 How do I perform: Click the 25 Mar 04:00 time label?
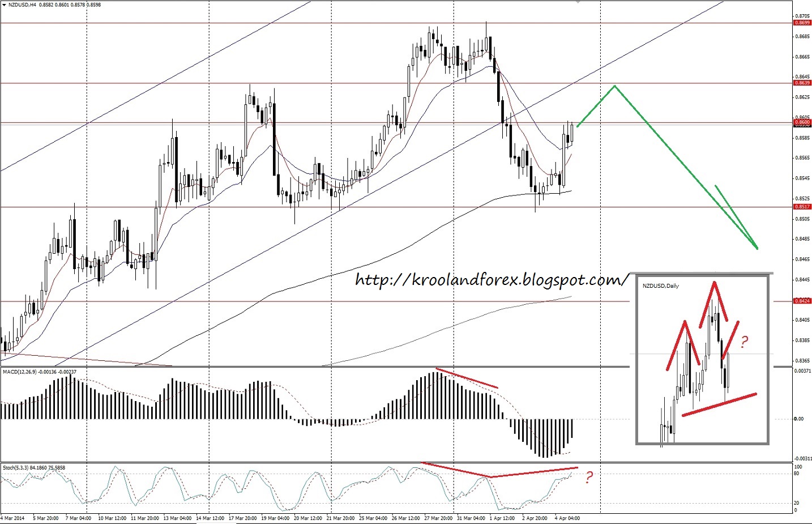[x=374, y=518]
